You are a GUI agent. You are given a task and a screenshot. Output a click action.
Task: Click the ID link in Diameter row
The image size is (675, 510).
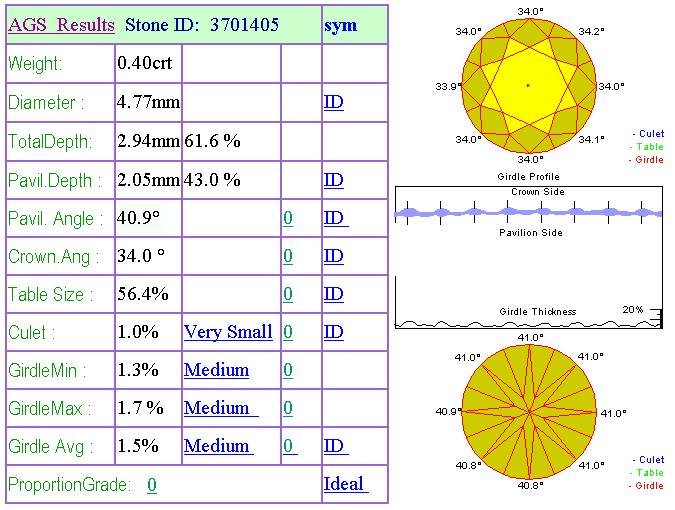point(334,102)
